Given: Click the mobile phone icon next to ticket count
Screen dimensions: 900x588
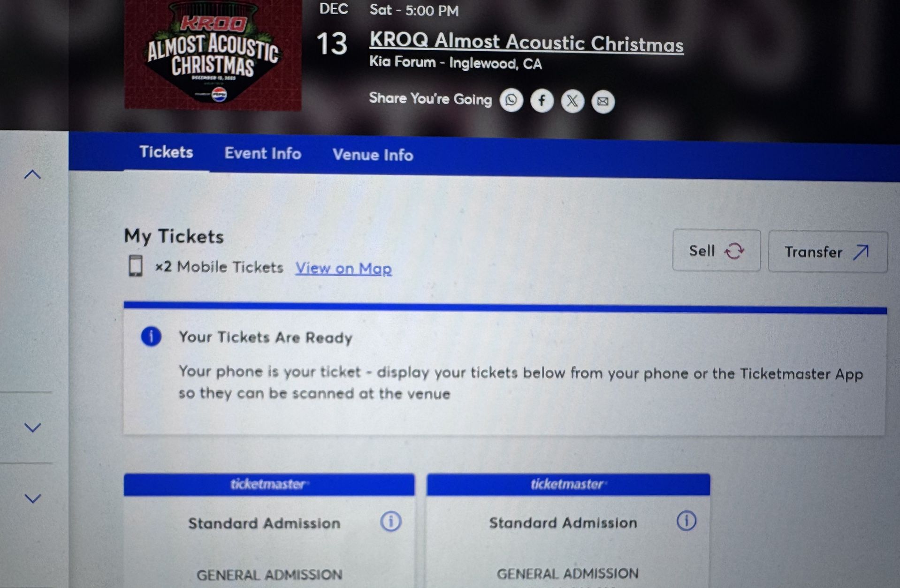Looking at the screenshot, I should point(137,266).
